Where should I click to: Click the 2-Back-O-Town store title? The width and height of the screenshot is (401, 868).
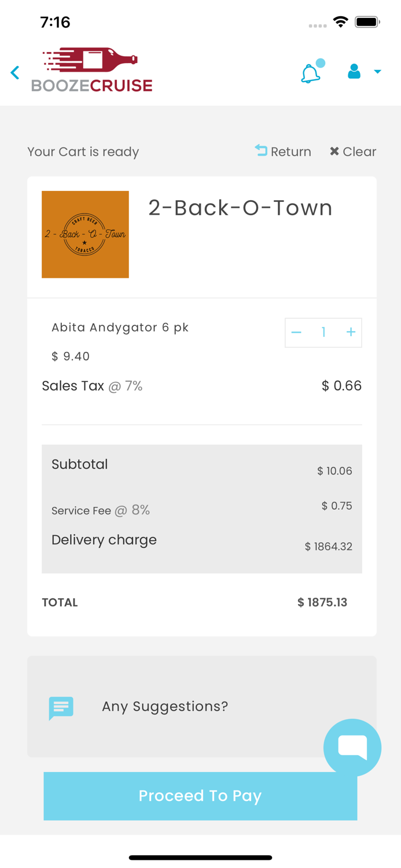coord(241,208)
